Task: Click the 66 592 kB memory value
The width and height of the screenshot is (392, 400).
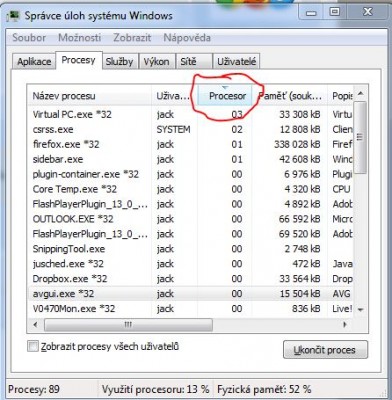Action: [x=299, y=219]
